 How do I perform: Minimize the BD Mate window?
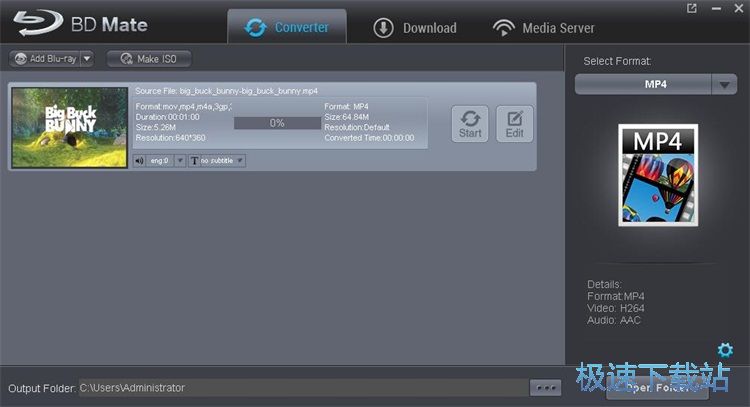[716, 8]
